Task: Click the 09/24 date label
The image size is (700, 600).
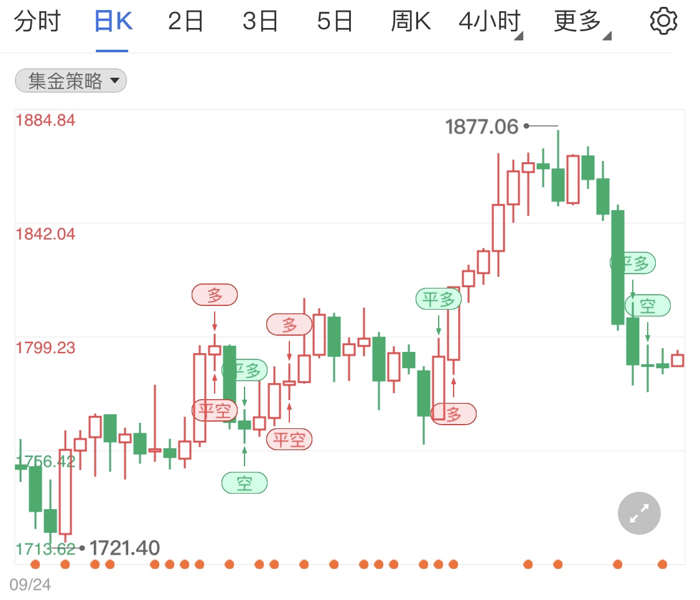Action: pos(30,584)
